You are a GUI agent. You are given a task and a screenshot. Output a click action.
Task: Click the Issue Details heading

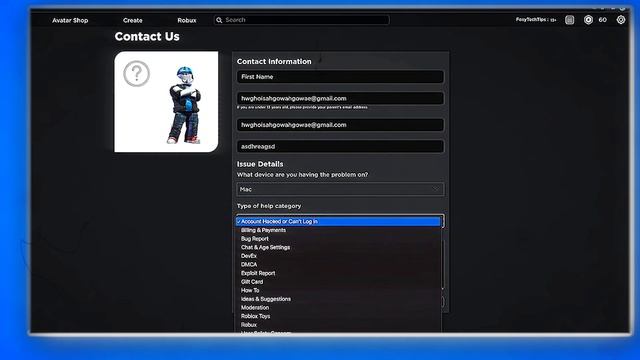[260, 164]
